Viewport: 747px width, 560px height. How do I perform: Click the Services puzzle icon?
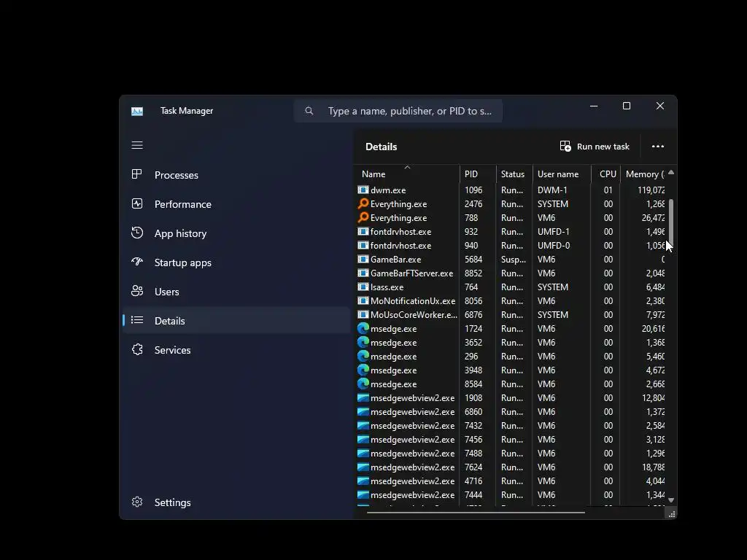[137, 349]
